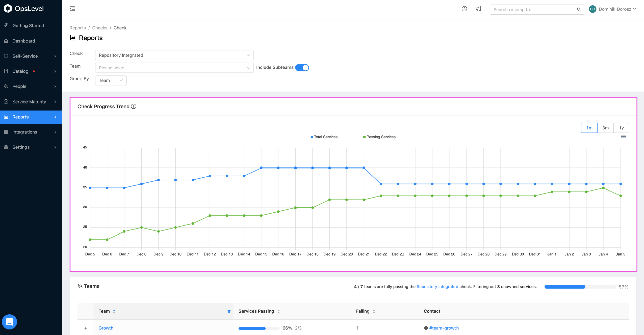Image resolution: width=644 pixels, height=335 pixels.
Task: Open the Group By Team dropdown
Action: point(111,80)
